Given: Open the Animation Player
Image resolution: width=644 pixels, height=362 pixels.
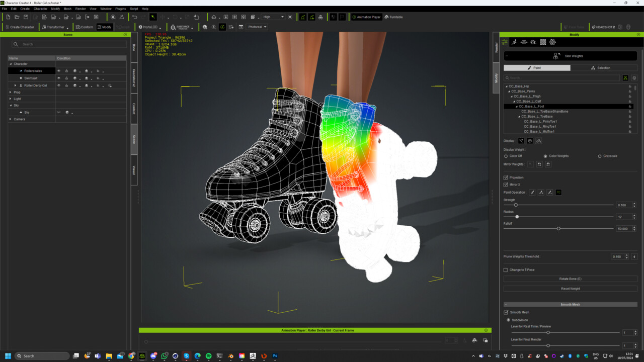Looking at the screenshot, I should pos(367,17).
